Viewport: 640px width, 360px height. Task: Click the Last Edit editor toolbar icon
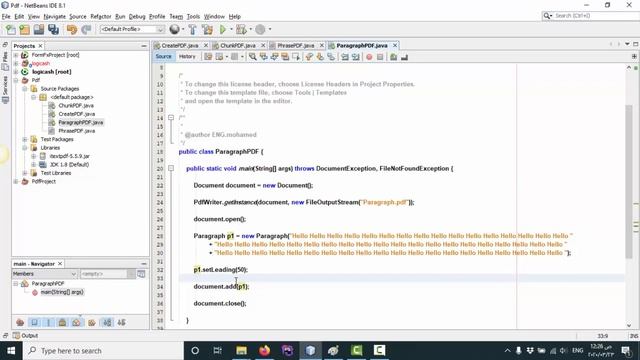(208, 57)
